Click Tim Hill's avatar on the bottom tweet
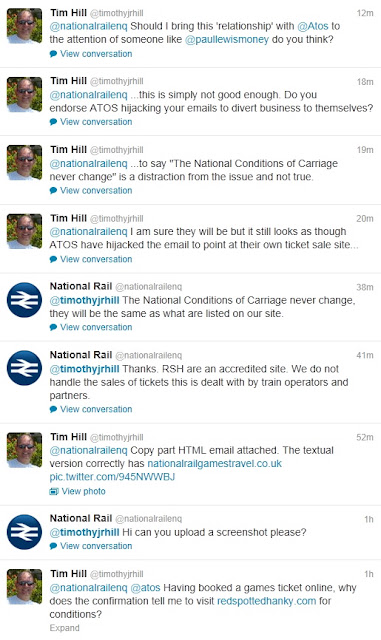Image resolution: width=381 pixels, height=640 pixels. pos(25,587)
